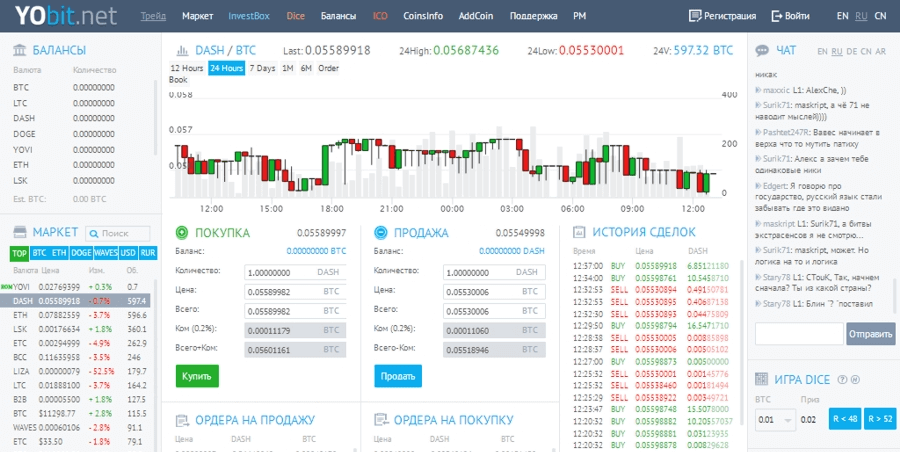
Task: Click the Регистрация link
Action: click(722, 16)
